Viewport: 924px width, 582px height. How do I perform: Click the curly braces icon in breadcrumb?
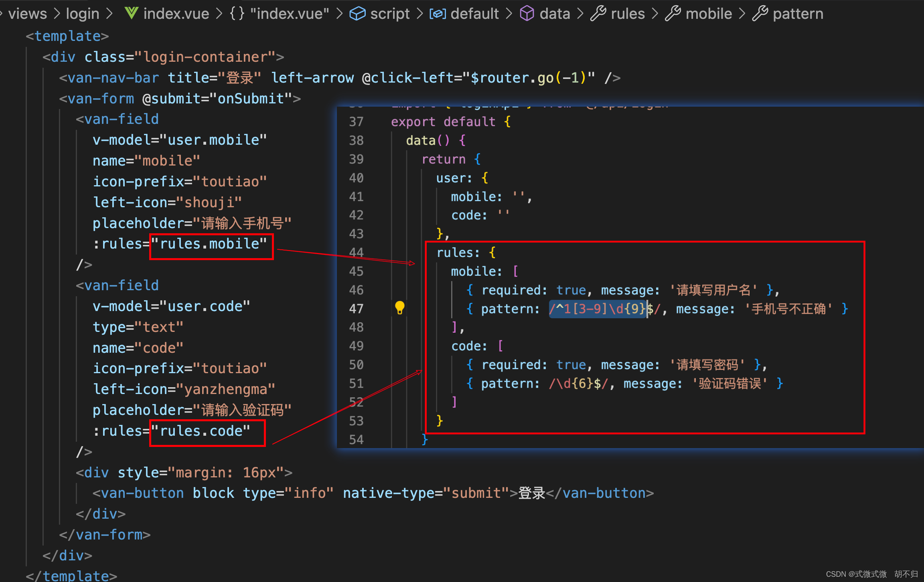237,13
